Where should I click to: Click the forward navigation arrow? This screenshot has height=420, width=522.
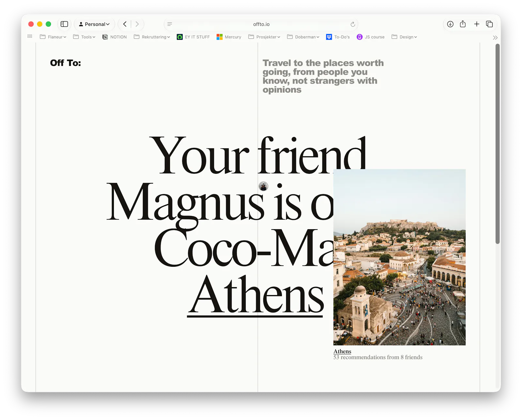pos(137,24)
